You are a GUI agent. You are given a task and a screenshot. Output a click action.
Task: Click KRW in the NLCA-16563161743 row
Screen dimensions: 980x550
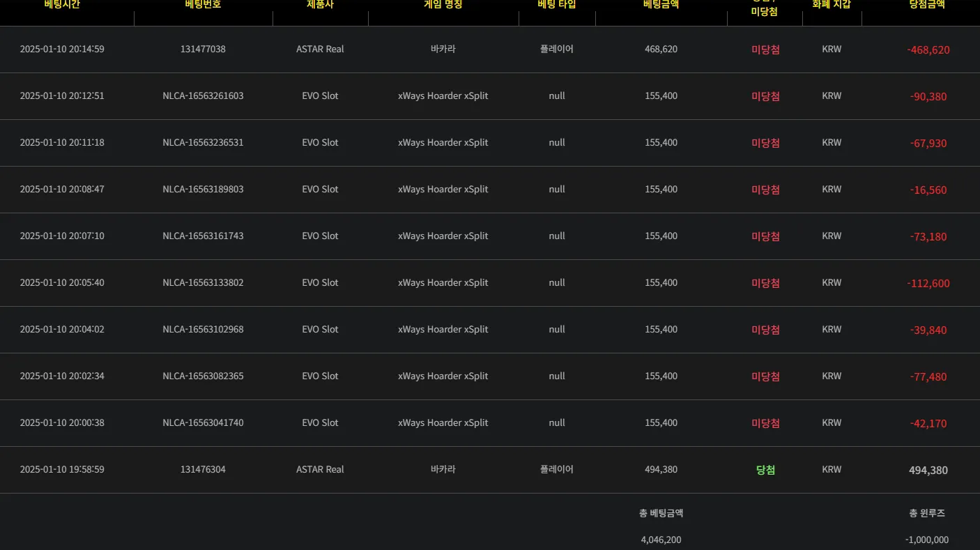pyautogui.click(x=832, y=236)
